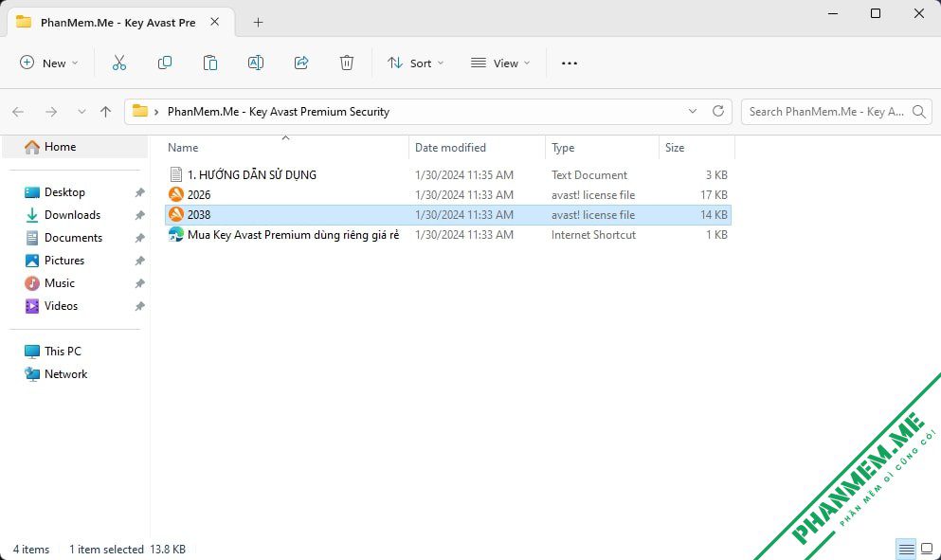
Task: Click the Copy icon in toolbar
Action: 165,63
